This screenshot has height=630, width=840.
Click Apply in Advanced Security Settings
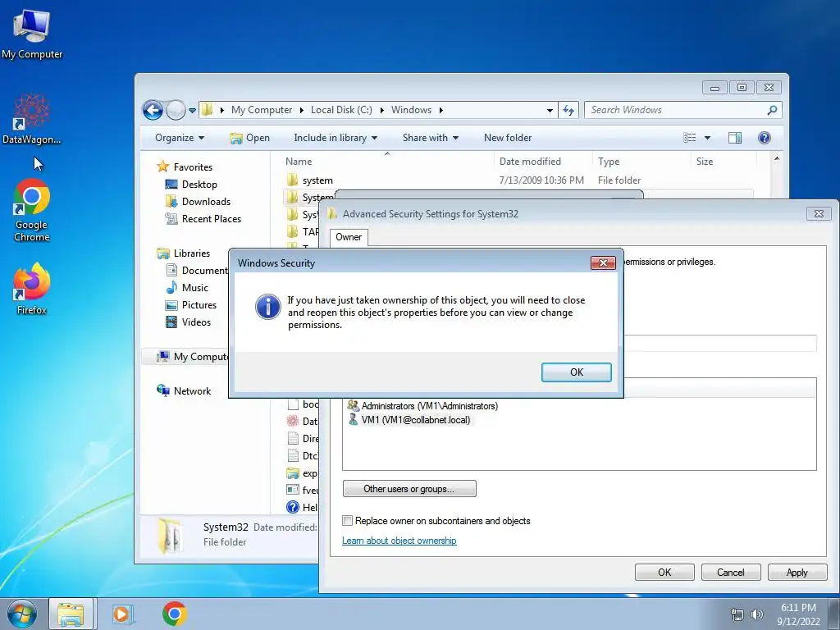pyautogui.click(x=797, y=572)
